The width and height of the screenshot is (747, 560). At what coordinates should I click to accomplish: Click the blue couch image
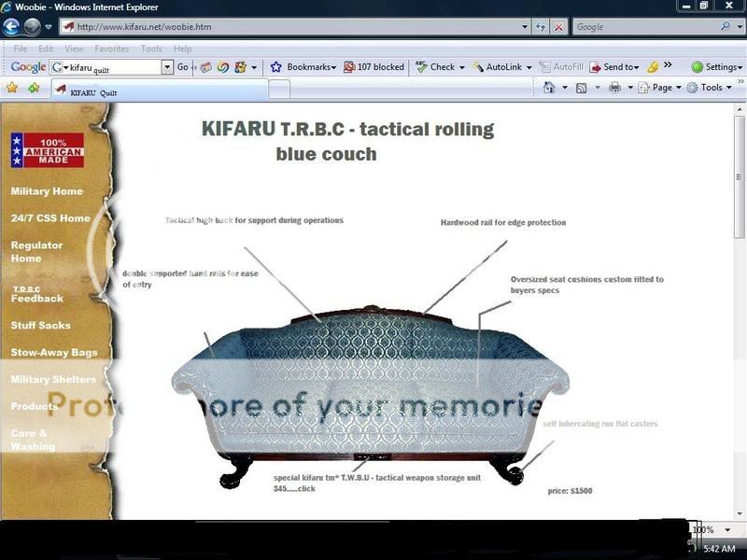(x=371, y=396)
